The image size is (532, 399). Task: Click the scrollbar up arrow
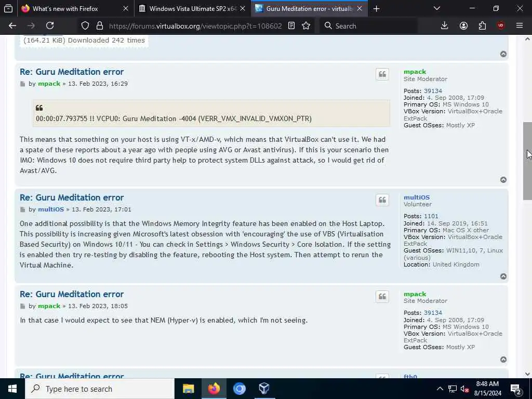527,39
